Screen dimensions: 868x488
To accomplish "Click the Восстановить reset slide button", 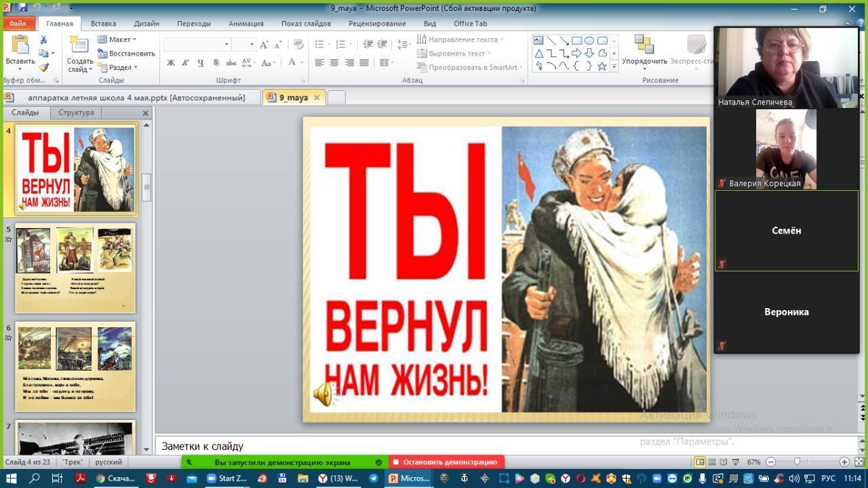I will (126, 54).
